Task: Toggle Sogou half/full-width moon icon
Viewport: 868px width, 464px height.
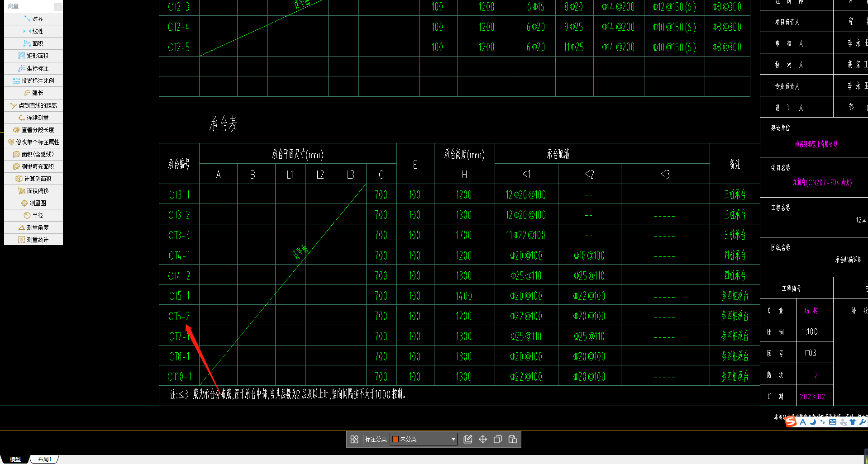Action: (813, 422)
